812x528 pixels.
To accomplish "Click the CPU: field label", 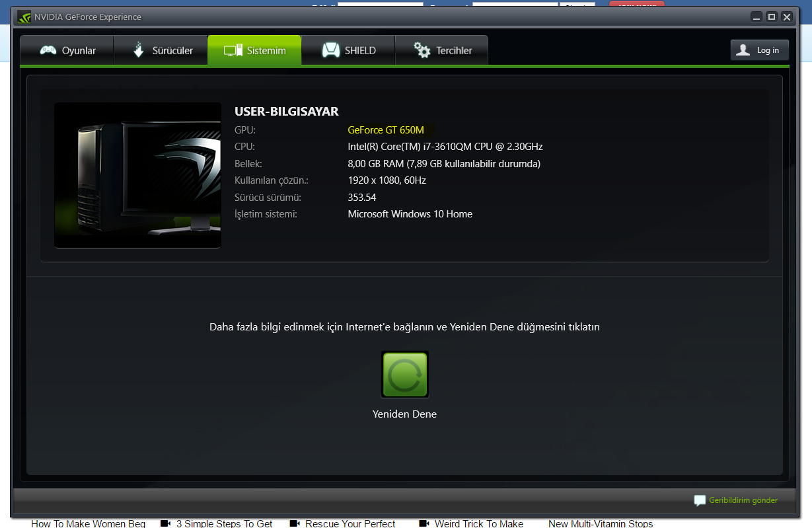I will (244, 147).
